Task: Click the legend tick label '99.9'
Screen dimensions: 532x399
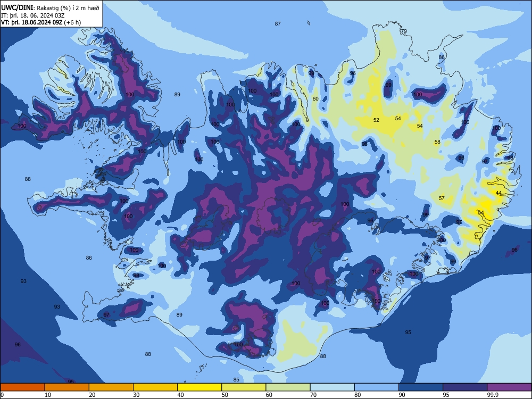Action: (x=493, y=395)
